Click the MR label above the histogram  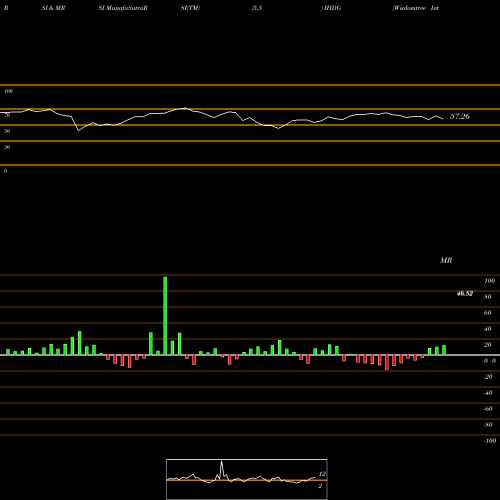tap(446, 260)
